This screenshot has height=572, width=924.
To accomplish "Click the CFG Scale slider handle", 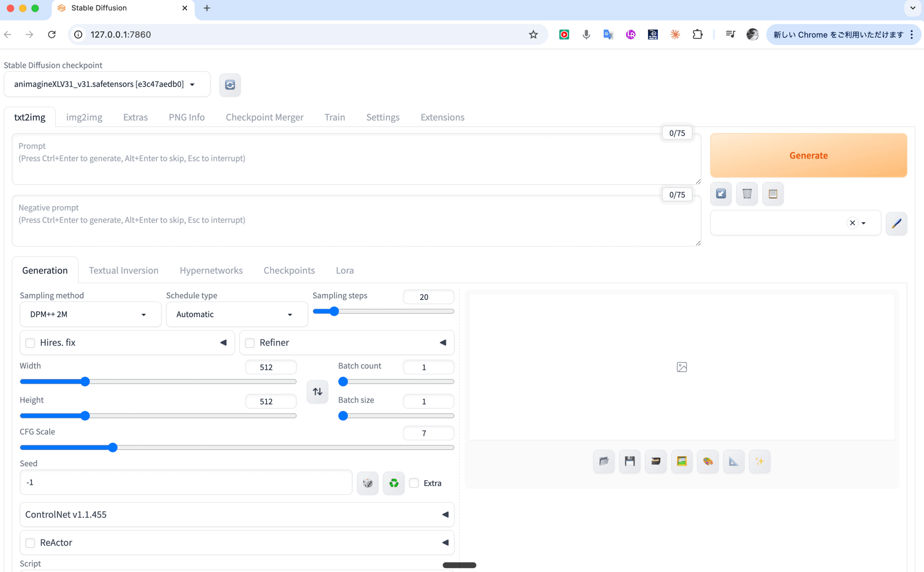I will point(113,447).
